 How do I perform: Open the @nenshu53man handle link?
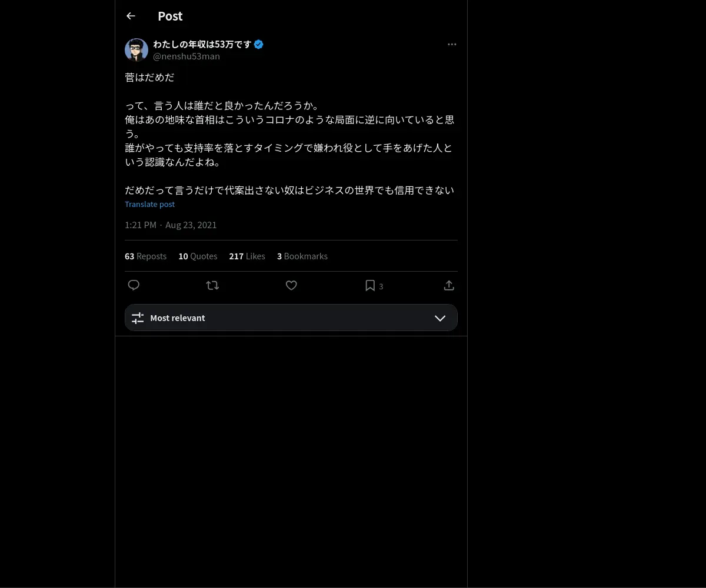pos(187,56)
